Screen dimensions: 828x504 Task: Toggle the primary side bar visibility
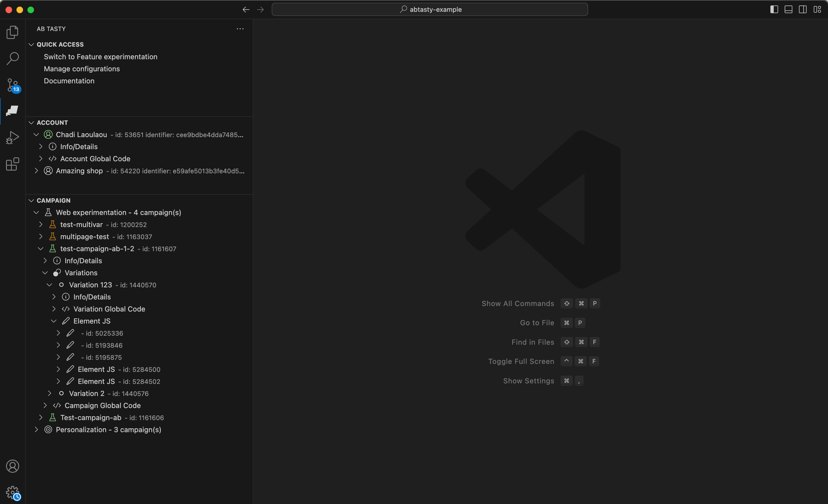coord(774,9)
